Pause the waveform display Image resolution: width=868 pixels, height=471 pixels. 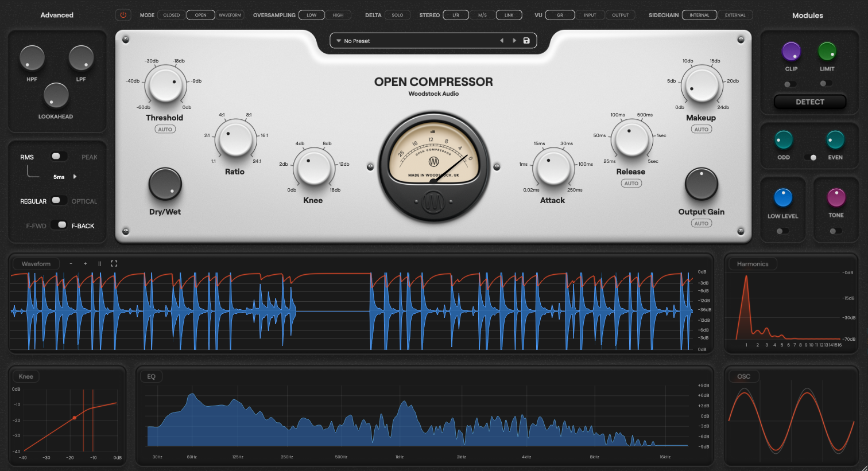coord(99,264)
